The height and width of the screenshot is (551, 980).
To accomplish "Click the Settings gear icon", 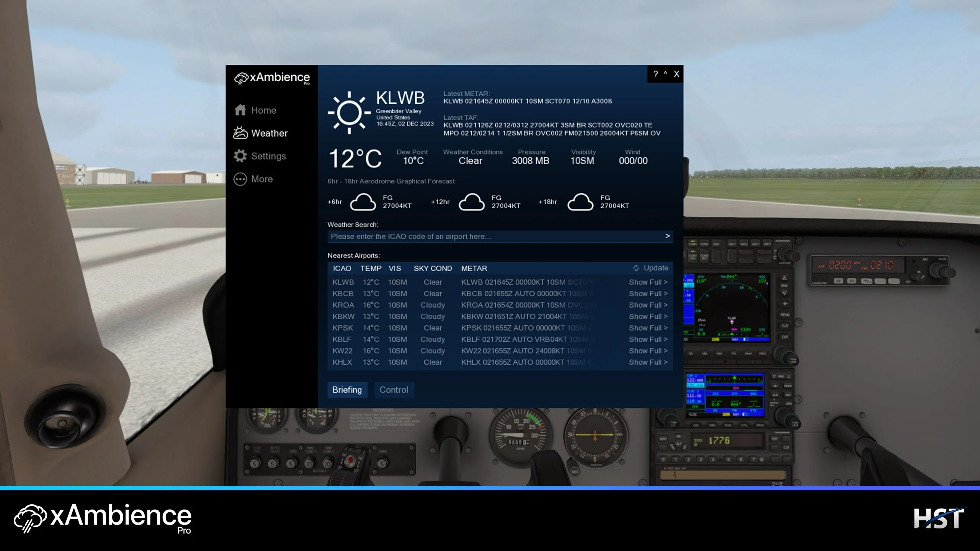I will 240,156.
